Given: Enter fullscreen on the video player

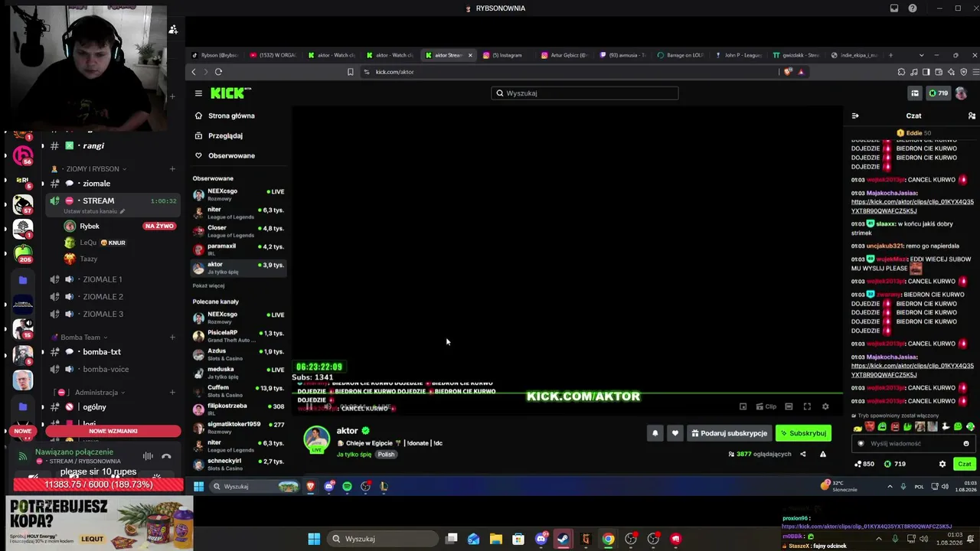Looking at the screenshot, I should [x=807, y=406].
